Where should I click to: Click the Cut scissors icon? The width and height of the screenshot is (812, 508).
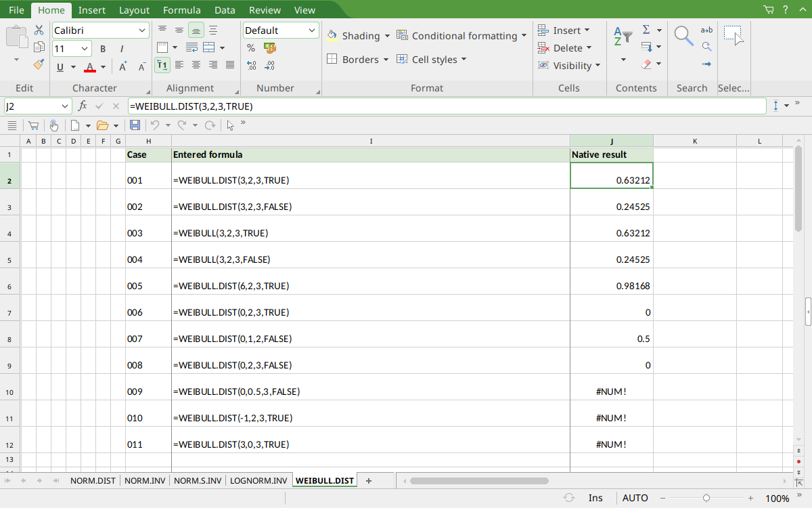pyautogui.click(x=39, y=30)
